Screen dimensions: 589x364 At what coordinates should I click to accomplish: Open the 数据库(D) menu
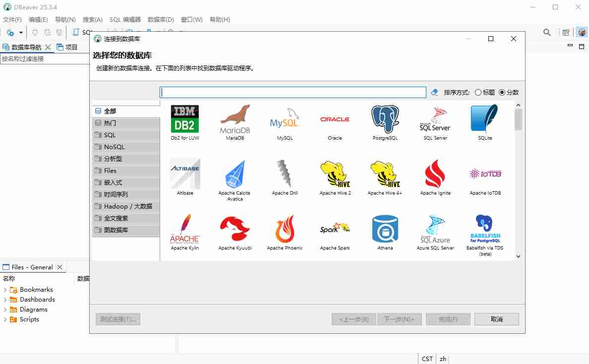pos(160,19)
